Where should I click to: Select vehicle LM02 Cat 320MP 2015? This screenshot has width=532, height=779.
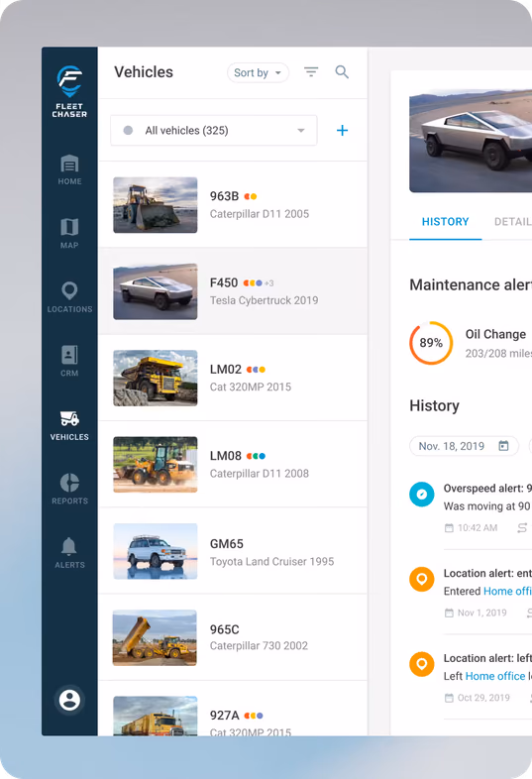pyautogui.click(x=233, y=378)
